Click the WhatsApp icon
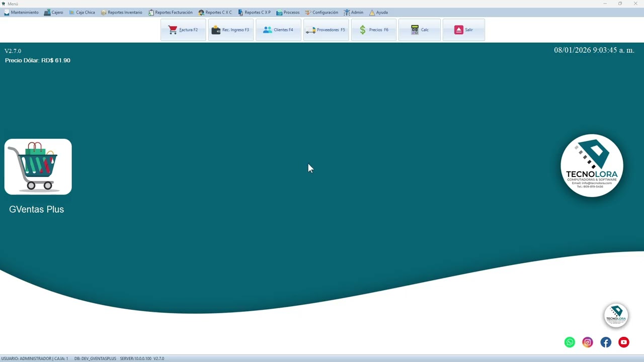 point(570,342)
